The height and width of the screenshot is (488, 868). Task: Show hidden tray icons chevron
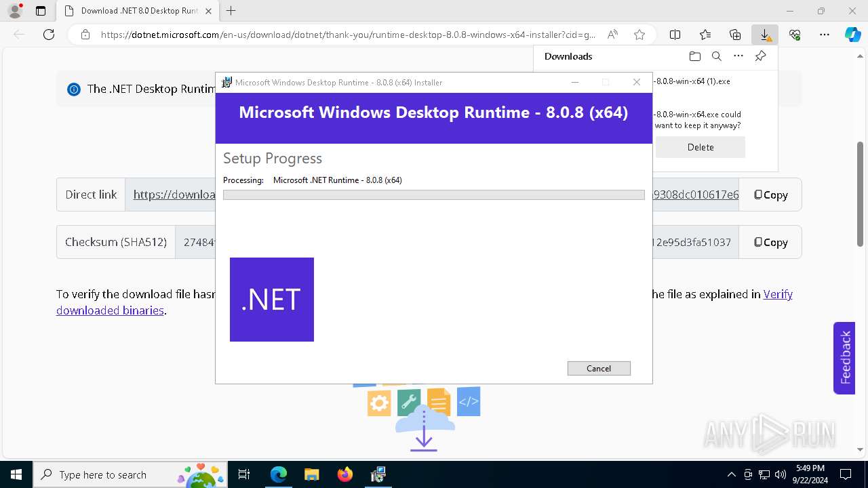(x=731, y=474)
